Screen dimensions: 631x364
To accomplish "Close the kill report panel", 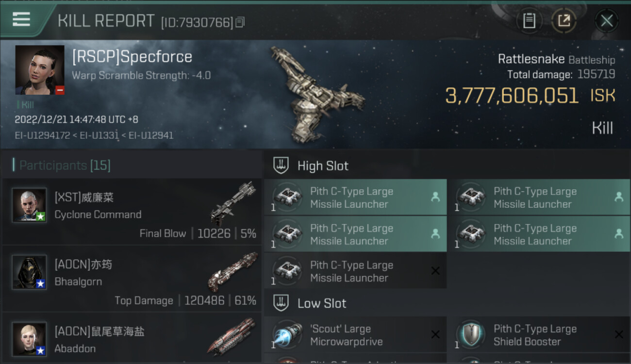I will 606,20.
